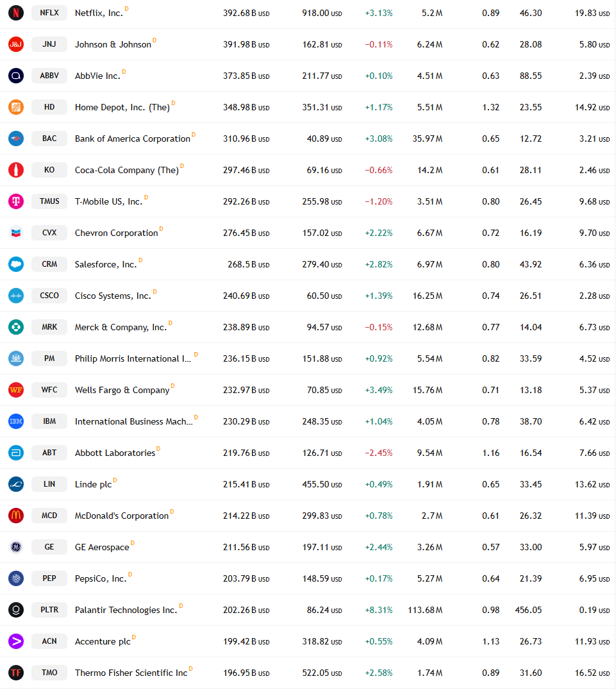Click the Abbott Laboratories logo icon
The height and width of the screenshot is (690, 616).
[x=16, y=453]
